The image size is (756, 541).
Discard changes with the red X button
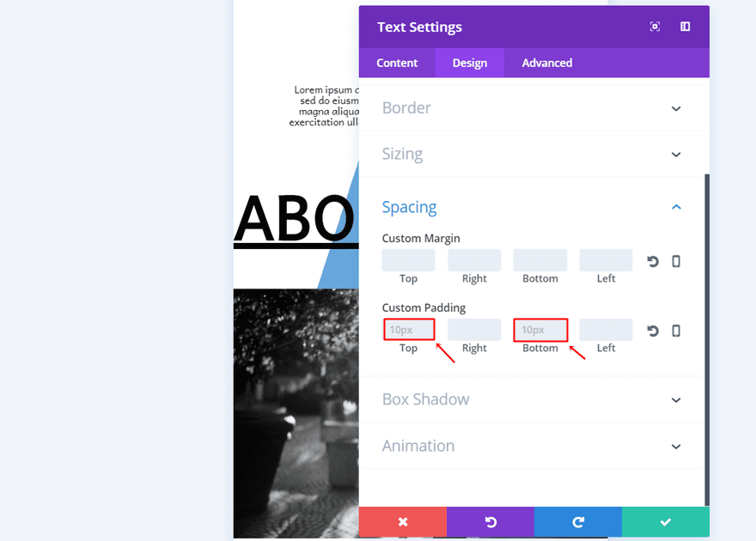[403, 521]
